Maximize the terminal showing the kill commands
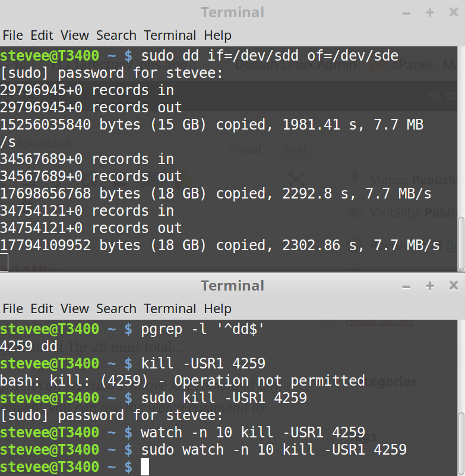Viewport: 465px width, 476px height. 430,286
